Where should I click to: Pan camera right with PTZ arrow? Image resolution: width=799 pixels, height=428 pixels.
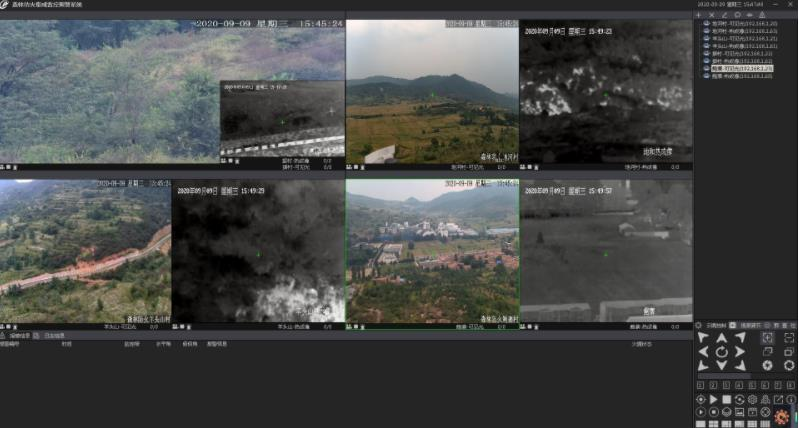tap(740, 352)
